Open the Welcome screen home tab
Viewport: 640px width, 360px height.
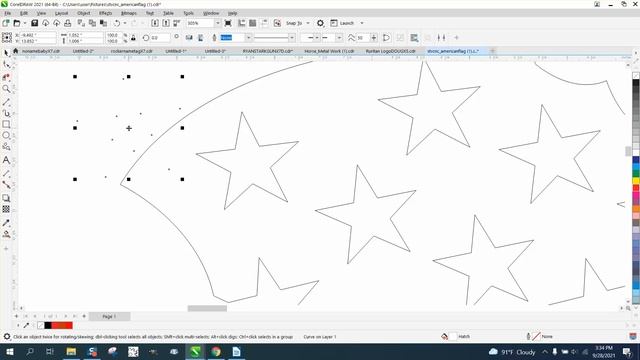pyautogui.click(x=16, y=51)
